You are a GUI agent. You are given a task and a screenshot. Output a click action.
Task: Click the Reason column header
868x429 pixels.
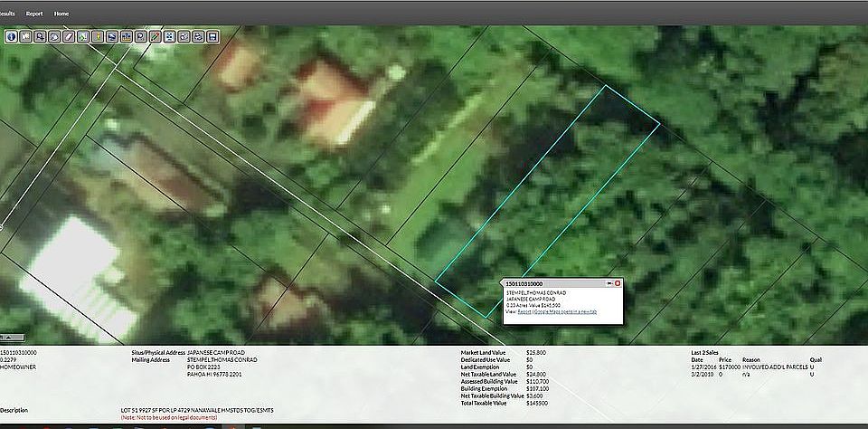click(x=750, y=359)
